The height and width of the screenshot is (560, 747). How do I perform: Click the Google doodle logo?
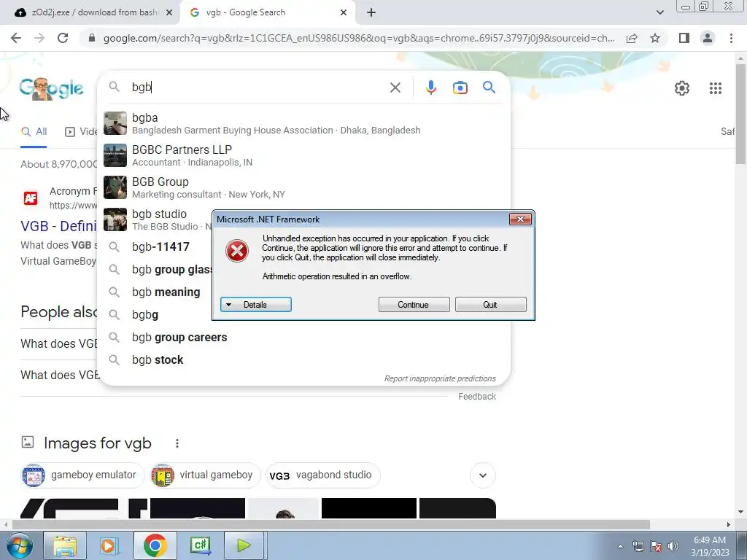51,88
